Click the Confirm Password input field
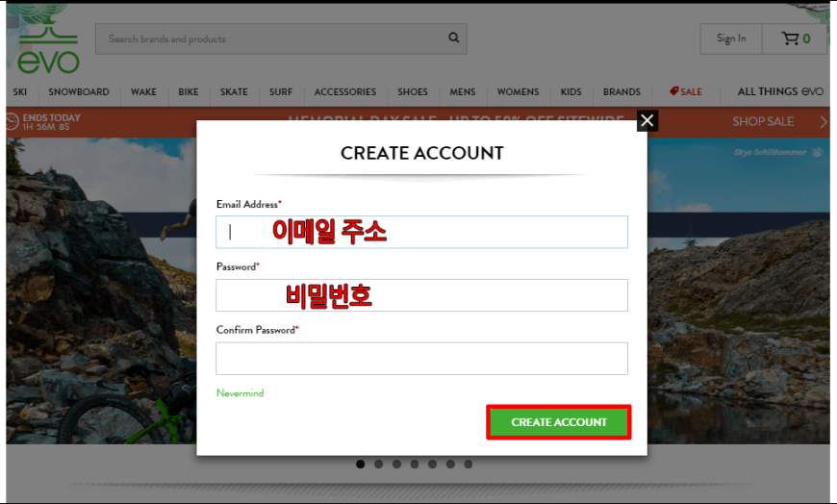 tap(421, 358)
